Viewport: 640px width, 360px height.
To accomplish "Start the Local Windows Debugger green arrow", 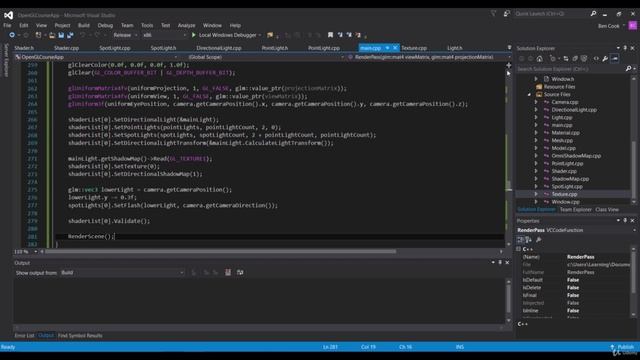I will point(194,36).
